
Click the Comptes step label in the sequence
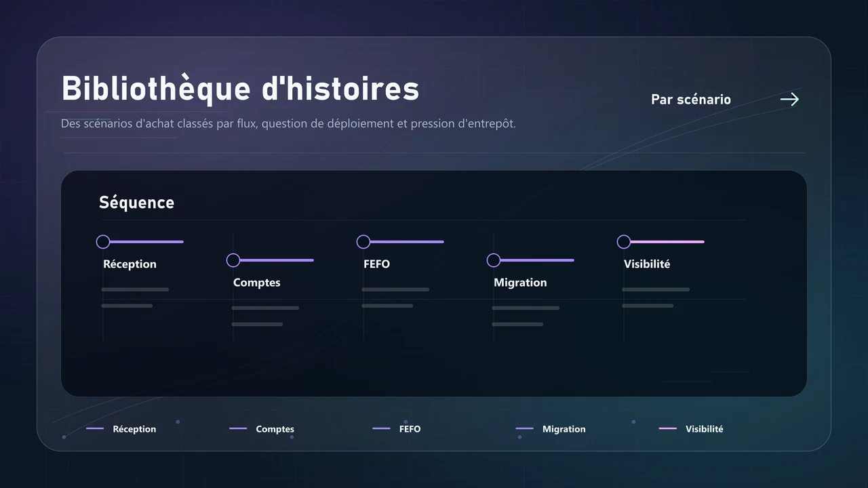click(257, 283)
